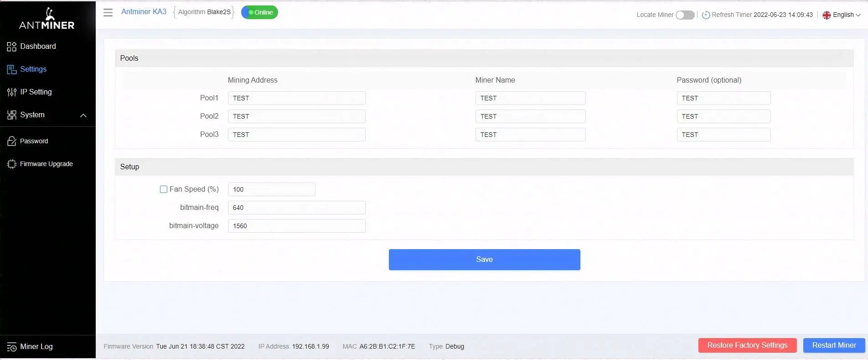Click Pool1 Mining Address field
868x360 pixels.
[x=296, y=98]
